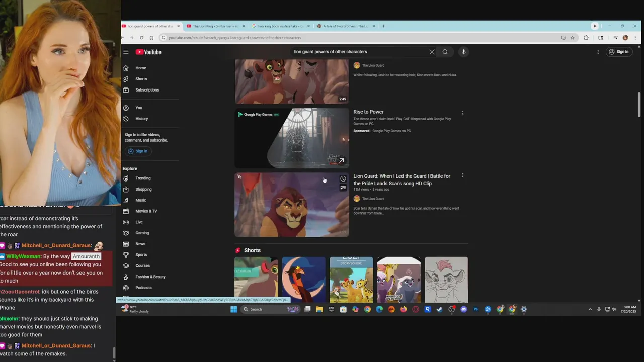This screenshot has width=644, height=362.
Task: Open The Lion Guard channel under Kovu video
Action: click(x=373, y=65)
